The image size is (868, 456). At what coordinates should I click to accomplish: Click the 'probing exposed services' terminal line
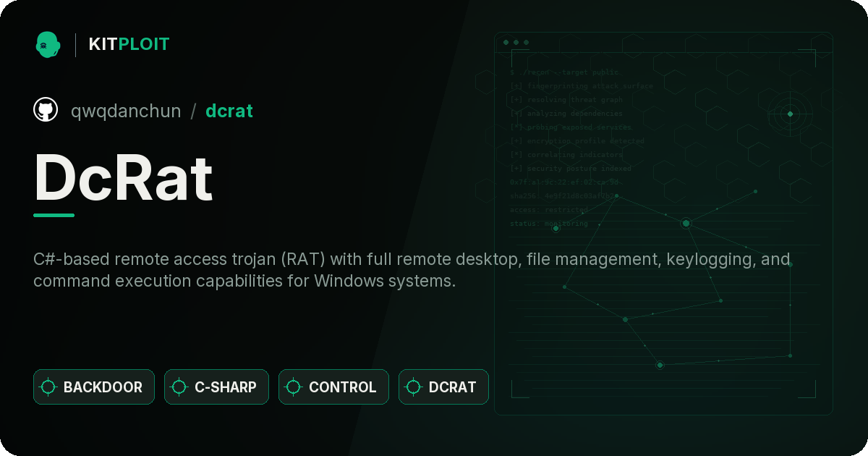click(x=571, y=127)
